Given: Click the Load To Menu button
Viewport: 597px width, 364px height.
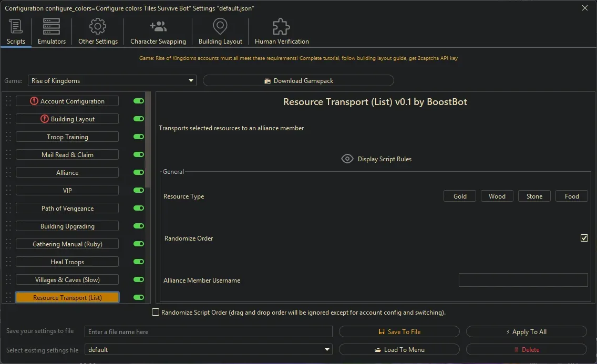Looking at the screenshot, I should point(399,349).
